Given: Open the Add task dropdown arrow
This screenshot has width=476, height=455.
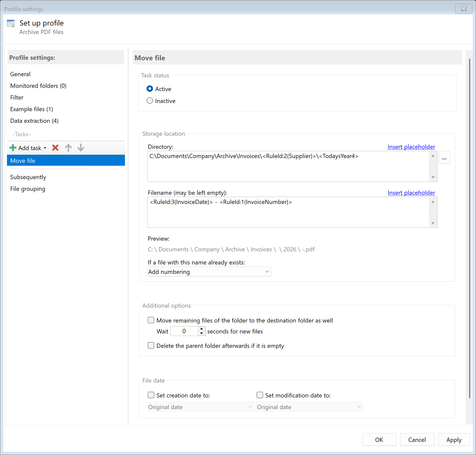Looking at the screenshot, I should coord(45,148).
